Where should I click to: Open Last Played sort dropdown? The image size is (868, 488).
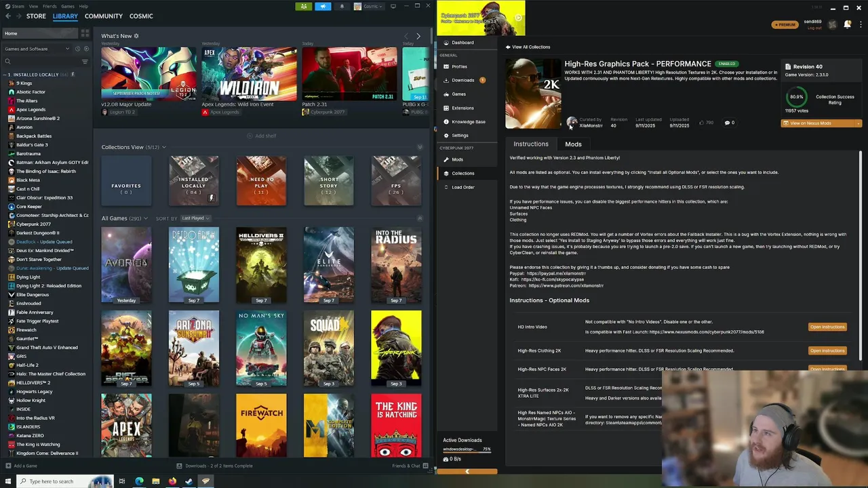point(196,218)
